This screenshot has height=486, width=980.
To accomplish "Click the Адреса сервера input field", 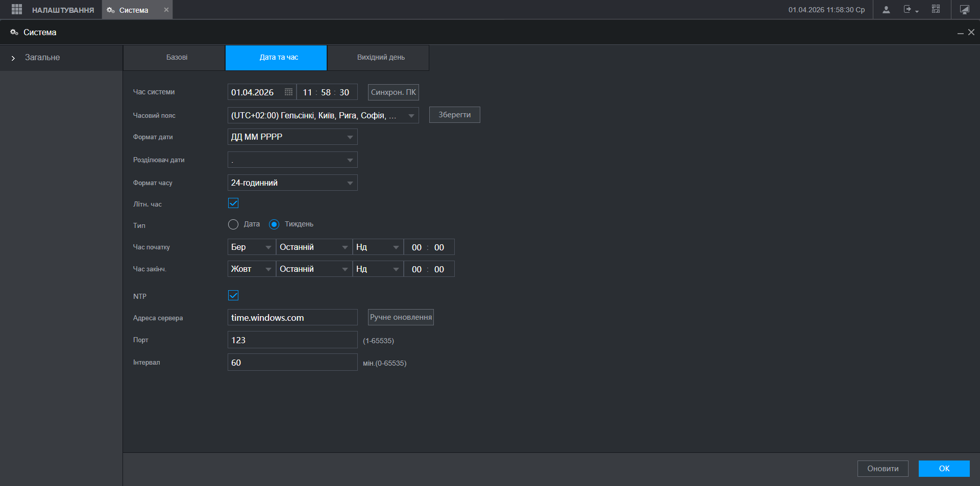I will click(292, 318).
